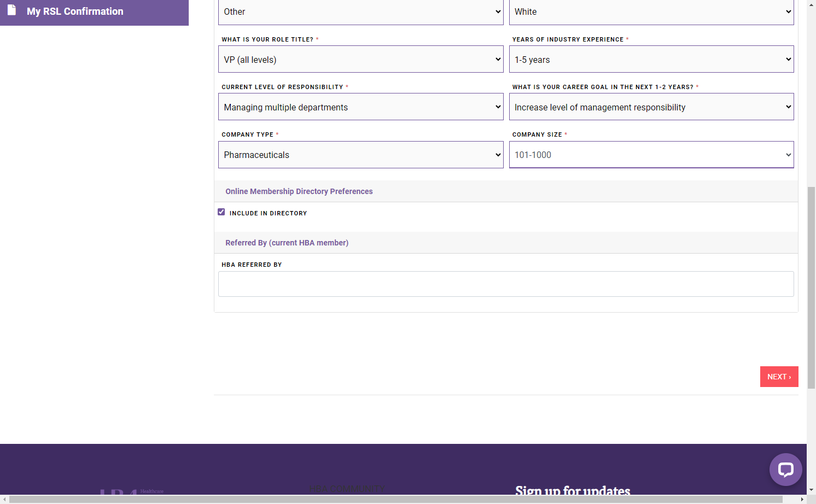This screenshot has height=504, width=816.
Task: Open Company Type dropdown showing Pharmaceuticals
Action: 361,155
